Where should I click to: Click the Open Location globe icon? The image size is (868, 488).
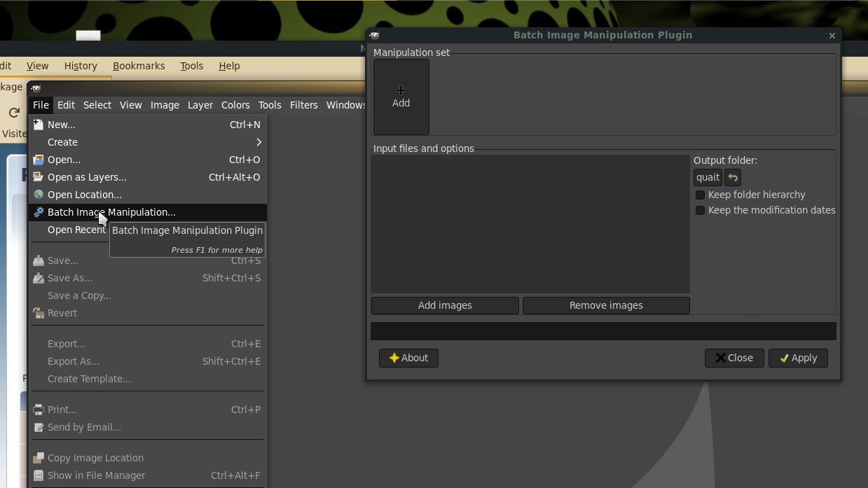pyautogui.click(x=39, y=195)
